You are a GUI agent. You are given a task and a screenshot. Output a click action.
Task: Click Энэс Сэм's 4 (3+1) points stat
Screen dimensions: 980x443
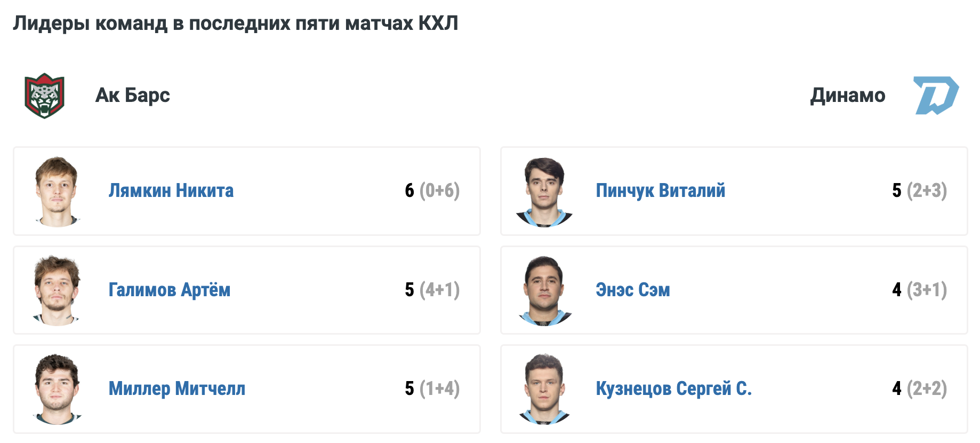click(919, 290)
